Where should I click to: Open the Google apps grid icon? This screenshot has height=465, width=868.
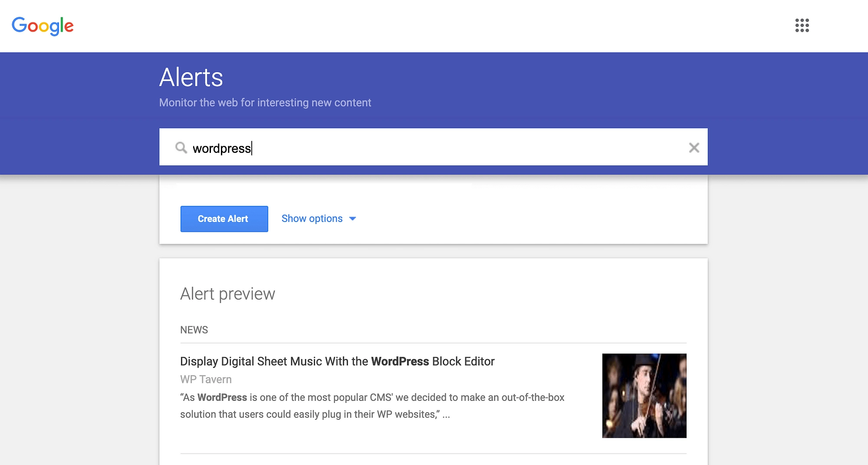[x=802, y=25]
